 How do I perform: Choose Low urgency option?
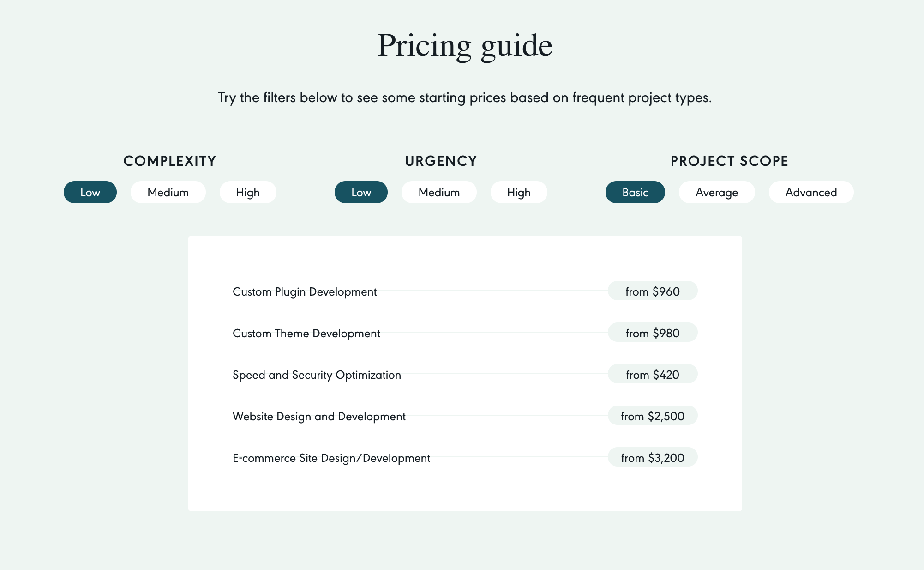click(x=361, y=192)
